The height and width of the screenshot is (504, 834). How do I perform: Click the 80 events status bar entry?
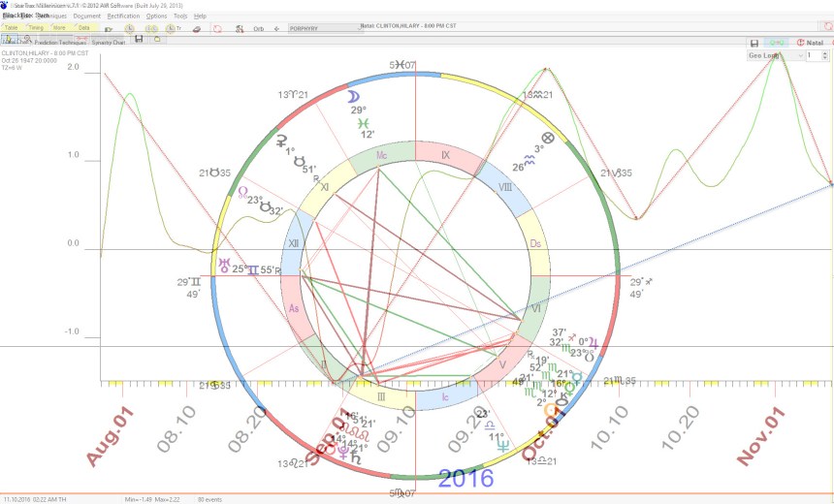click(209, 500)
